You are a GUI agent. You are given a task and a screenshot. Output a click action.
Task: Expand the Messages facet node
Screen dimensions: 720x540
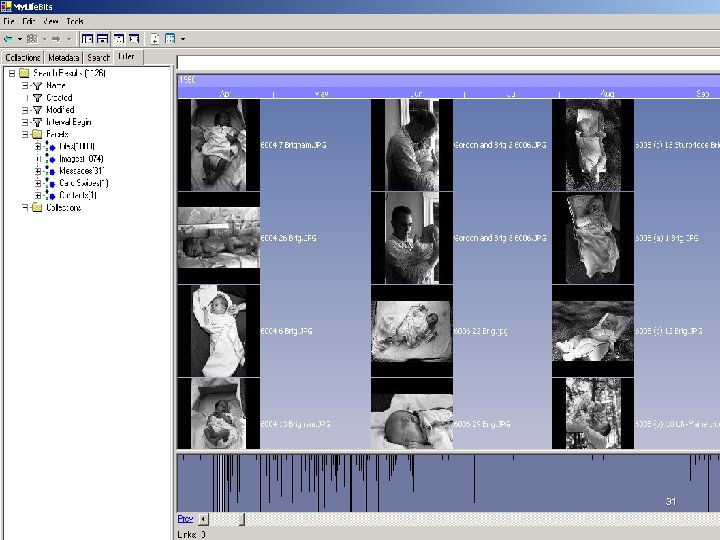tap(38, 171)
